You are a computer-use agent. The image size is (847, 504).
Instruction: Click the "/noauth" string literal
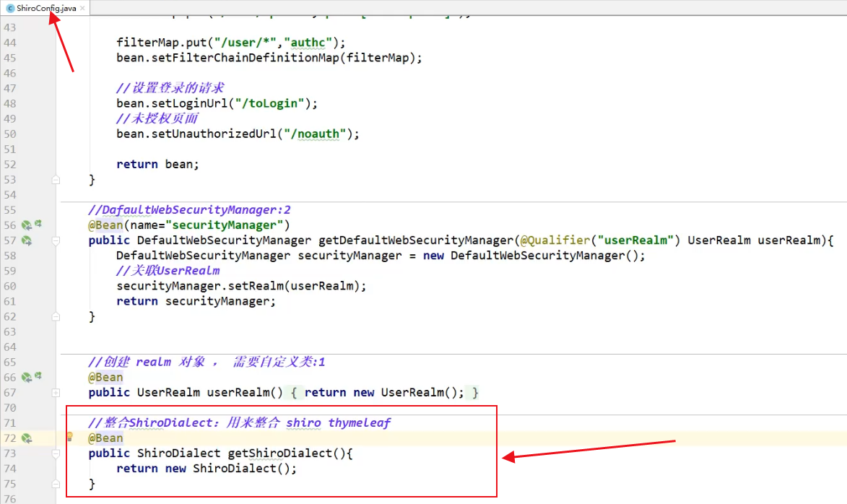tap(315, 134)
